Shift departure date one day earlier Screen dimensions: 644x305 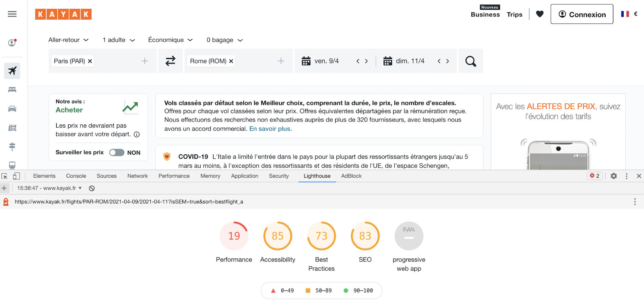358,61
